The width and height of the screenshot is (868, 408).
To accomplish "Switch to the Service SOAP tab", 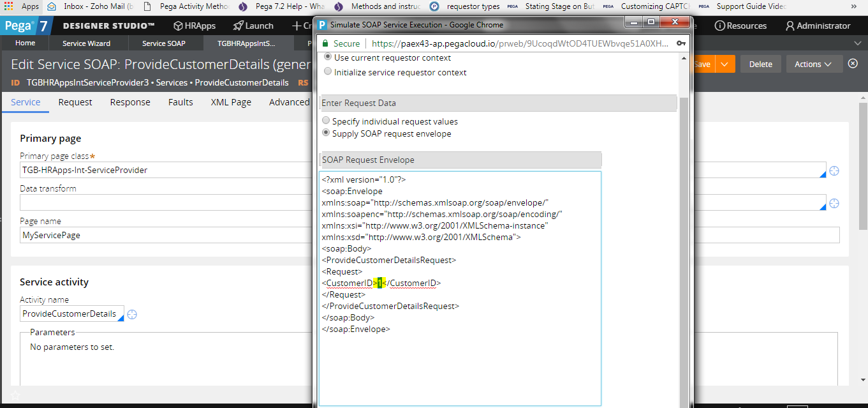I will (x=164, y=43).
